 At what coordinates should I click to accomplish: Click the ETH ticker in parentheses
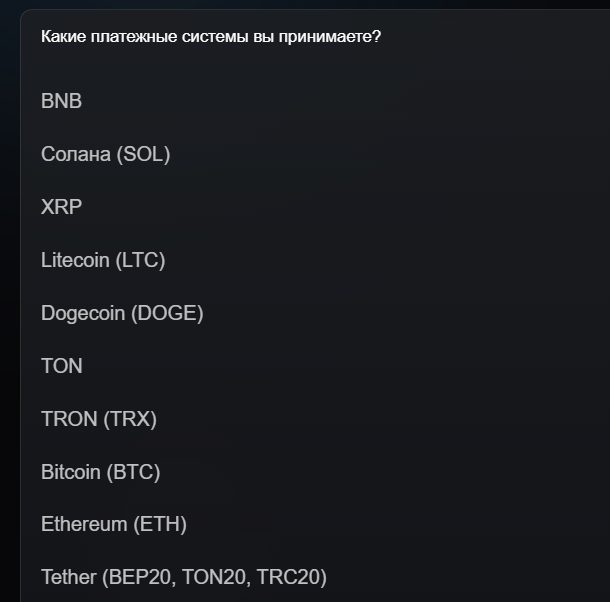[160, 524]
